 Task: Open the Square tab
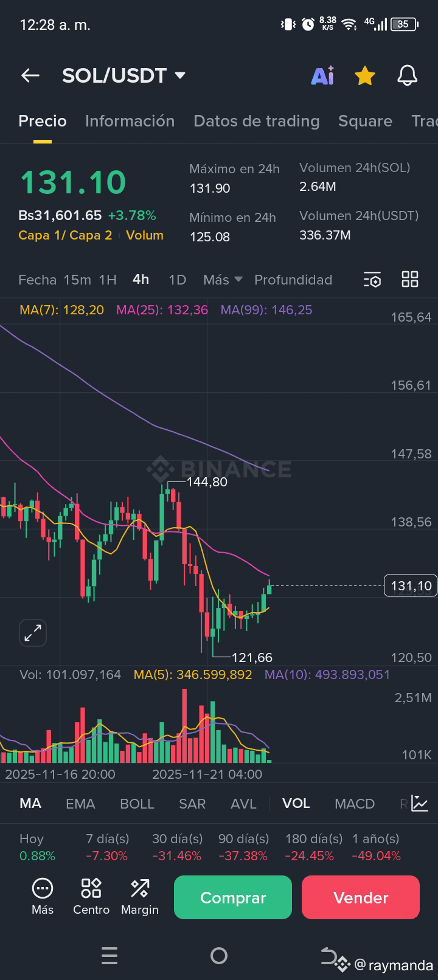pos(365,121)
